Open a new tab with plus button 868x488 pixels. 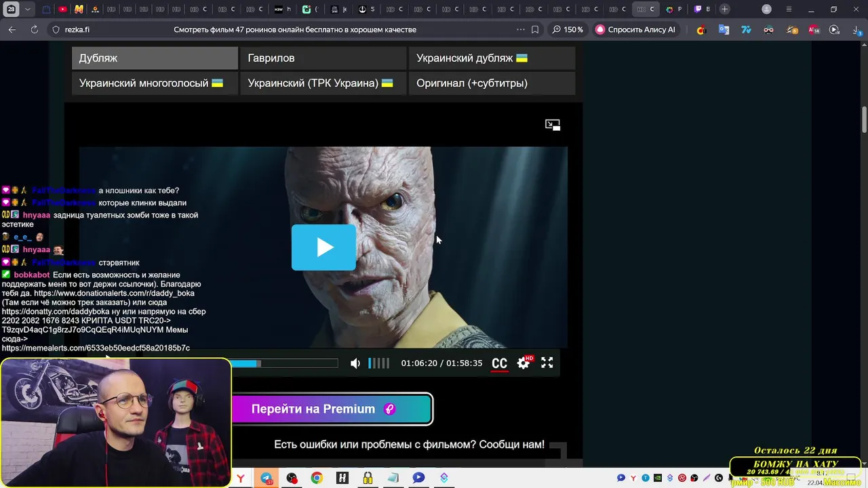[724, 9]
